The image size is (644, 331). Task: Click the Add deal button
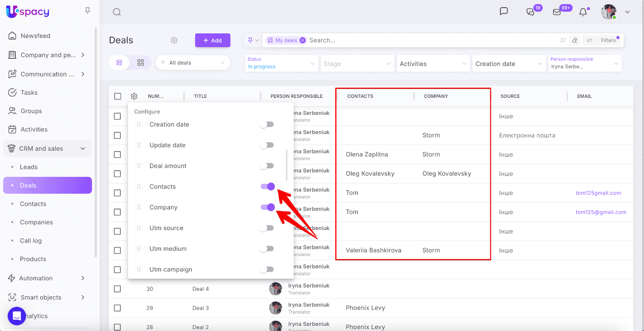coord(213,40)
